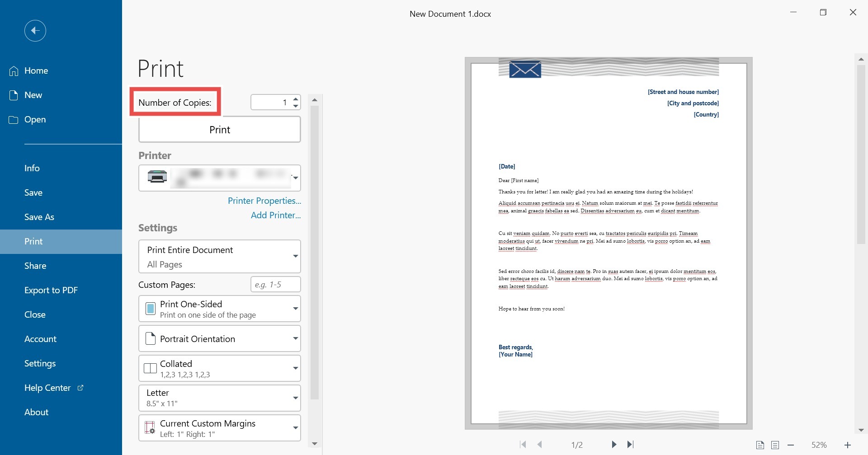Go to the next preview page
Screen dimensions: 868x455
(613, 445)
